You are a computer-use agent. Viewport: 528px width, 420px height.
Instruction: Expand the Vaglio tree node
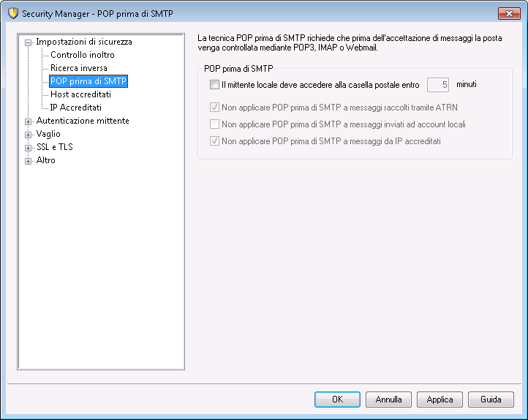click(x=29, y=135)
